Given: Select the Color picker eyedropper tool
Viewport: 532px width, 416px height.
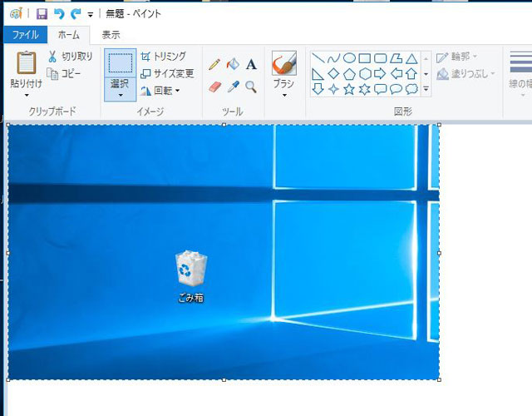Looking at the screenshot, I should [x=233, y=87].
